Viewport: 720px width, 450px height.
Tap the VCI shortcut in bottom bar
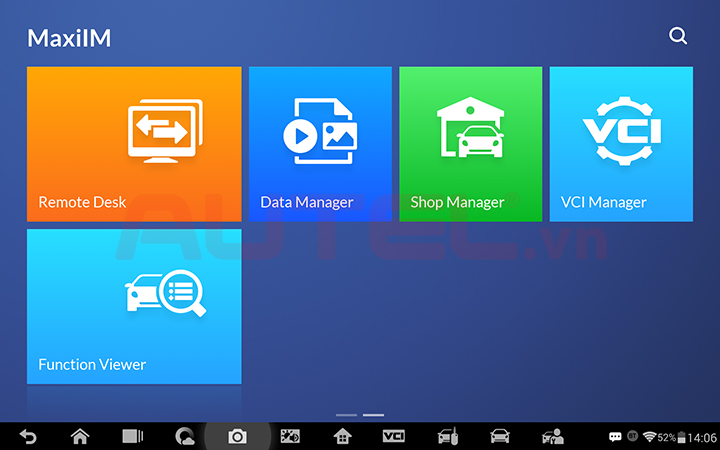(394, 436)
